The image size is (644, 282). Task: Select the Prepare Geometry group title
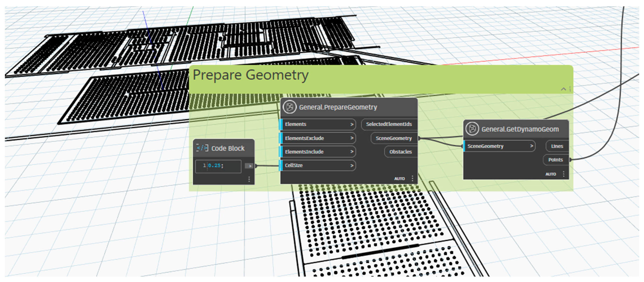[250, 75]
